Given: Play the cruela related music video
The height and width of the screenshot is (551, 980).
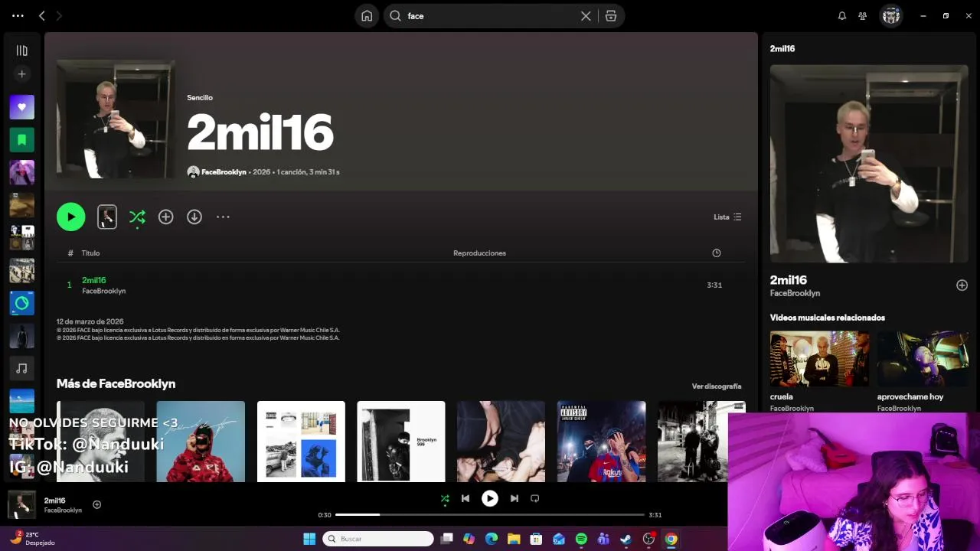Looking at the screenshot, I should point(819,359).
